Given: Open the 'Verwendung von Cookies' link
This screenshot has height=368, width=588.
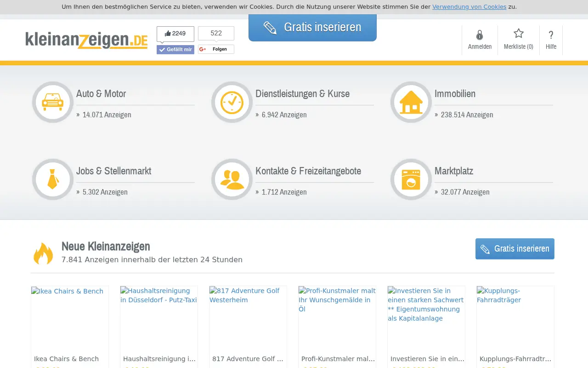Looking at the screenshot, I should coord(469,7).
